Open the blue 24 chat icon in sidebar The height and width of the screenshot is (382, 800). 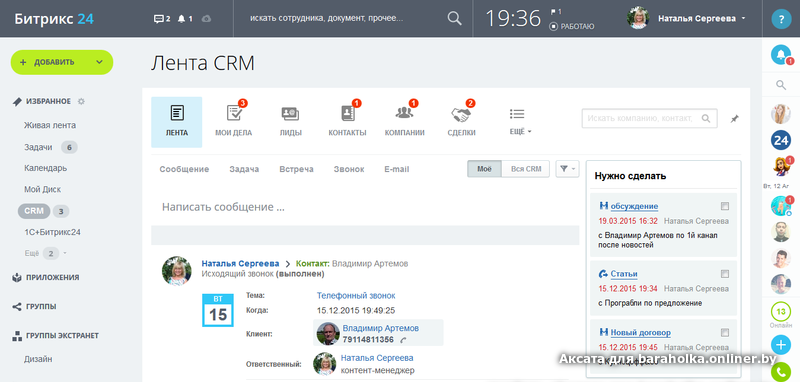pyautogui.click(x=781, y=139)
